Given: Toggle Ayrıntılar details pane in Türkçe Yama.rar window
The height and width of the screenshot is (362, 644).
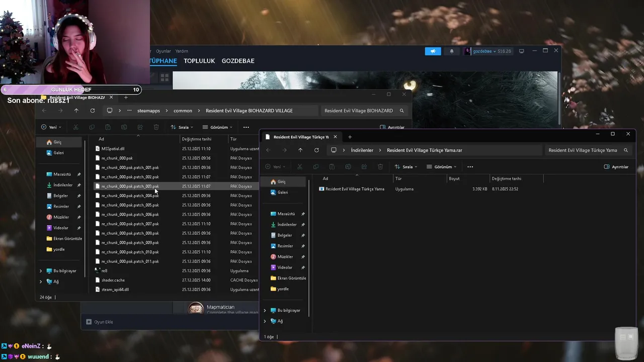Looking at the screenshot, I should click(616, 167).
